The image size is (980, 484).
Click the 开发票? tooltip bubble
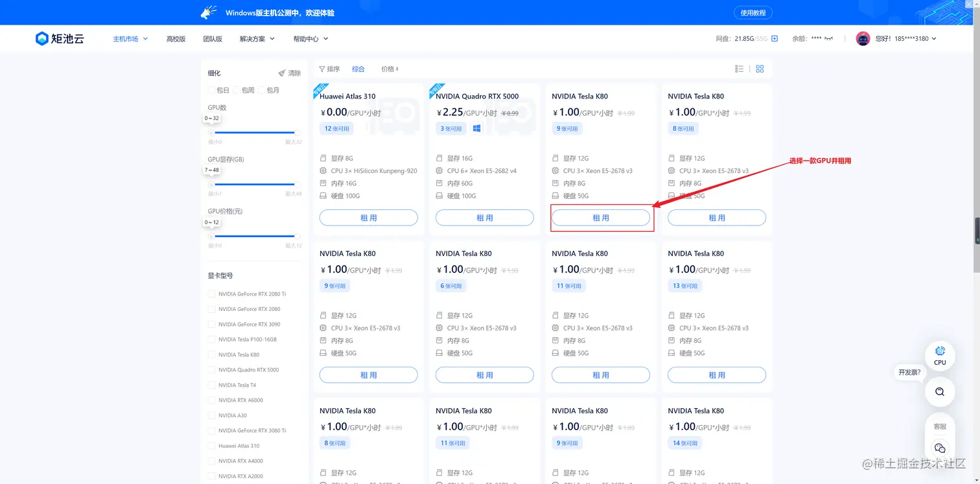coord(909,373)
